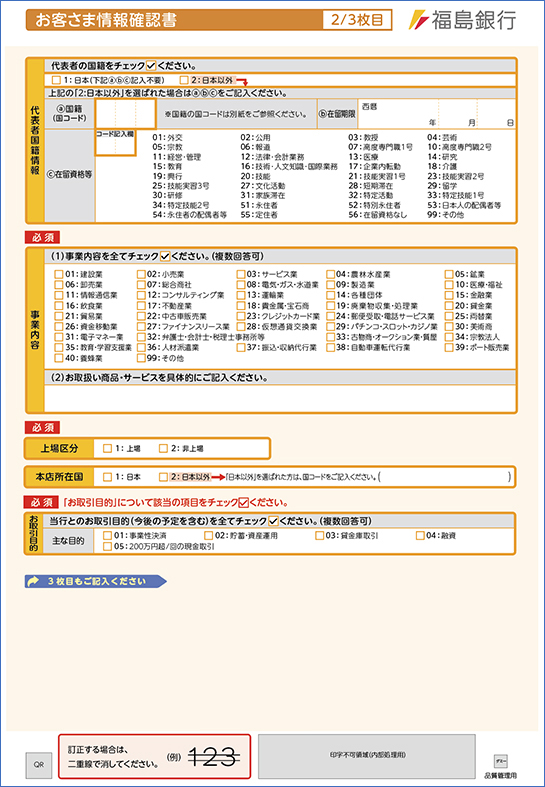Image resolution: width=545 pixels, height=787 pixels.
Task: Check '38: 自動車運転代行業' box
Action: tap(330, 347)
